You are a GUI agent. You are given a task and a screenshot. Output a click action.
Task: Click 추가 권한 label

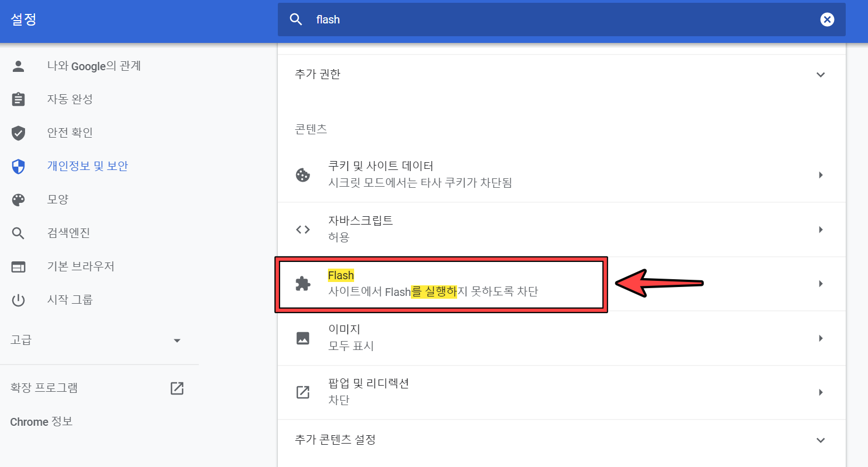click(317, 74)
